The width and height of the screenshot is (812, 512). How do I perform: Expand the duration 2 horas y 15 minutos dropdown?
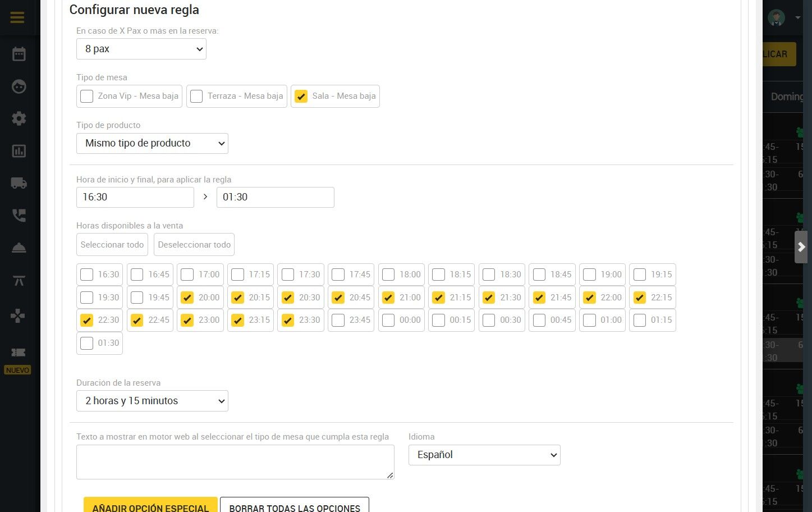(152, 401)
